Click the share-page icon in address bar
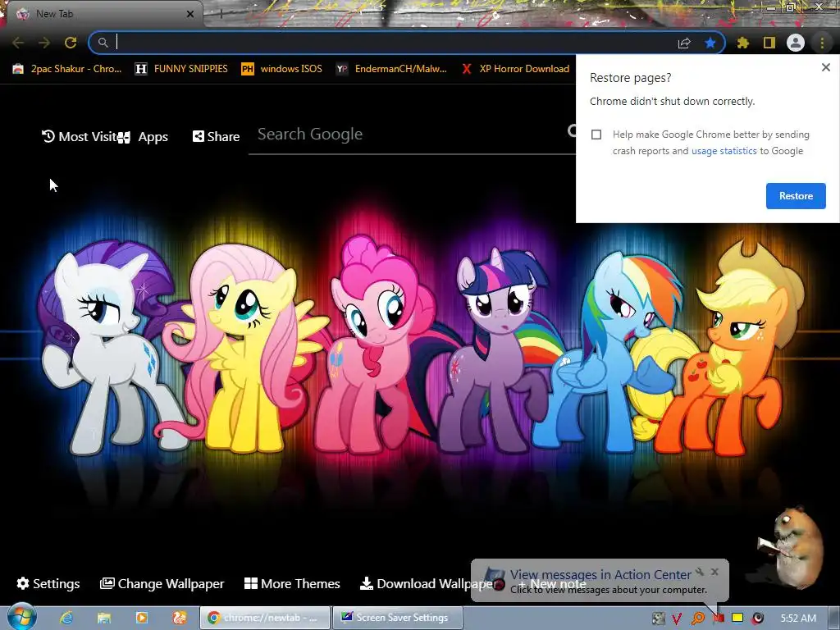Viewport: 840px width, 630px height. (x=684, y=43)
